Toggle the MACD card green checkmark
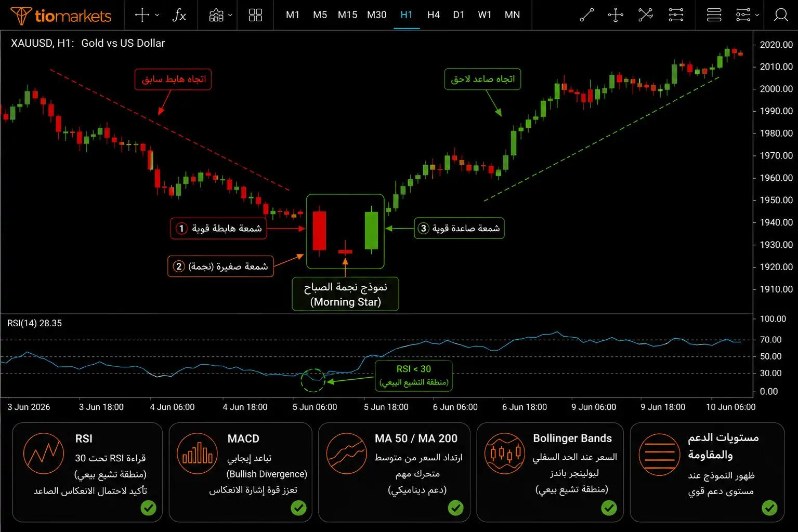Screen dimensions: 798x532 pos(298,508)
